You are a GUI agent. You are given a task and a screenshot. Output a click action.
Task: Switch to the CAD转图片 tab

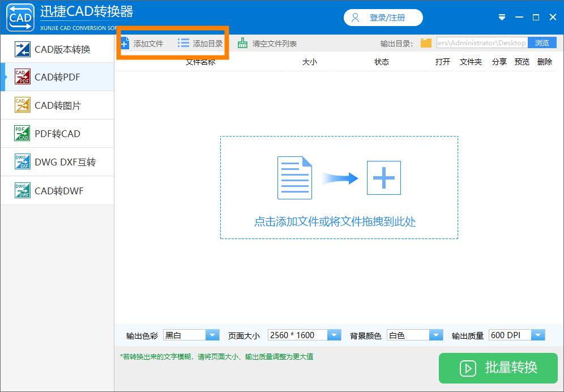57,105
